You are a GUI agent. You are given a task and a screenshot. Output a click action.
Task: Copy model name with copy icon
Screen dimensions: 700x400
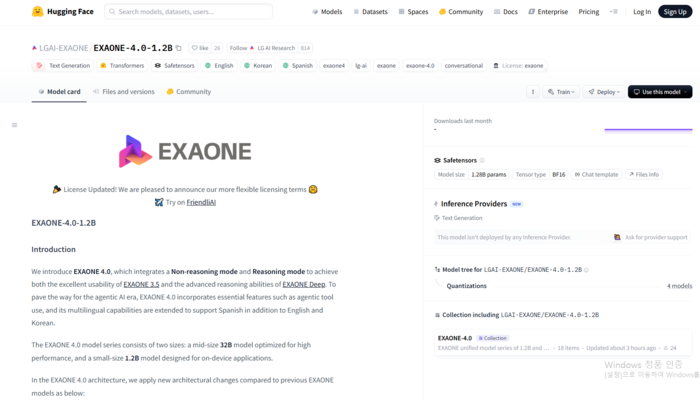pos(179,48)
